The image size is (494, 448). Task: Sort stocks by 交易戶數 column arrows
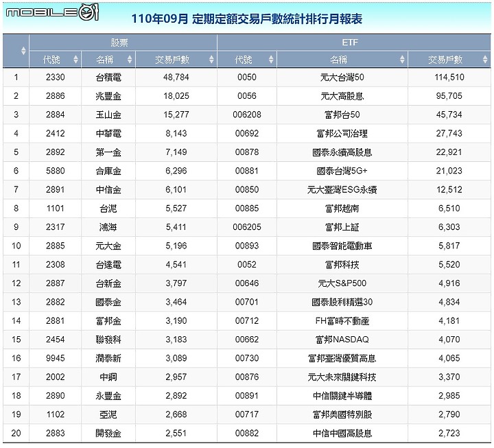tap(211, 59)
